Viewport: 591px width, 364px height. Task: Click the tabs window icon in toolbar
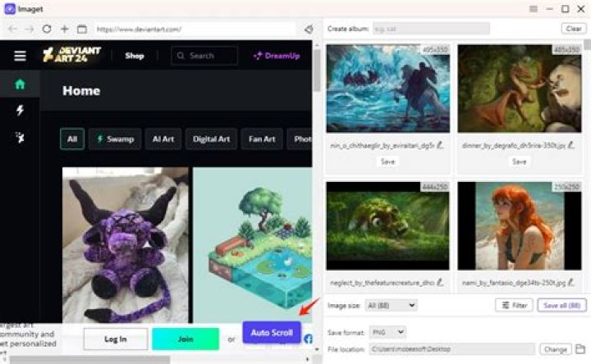82,29
